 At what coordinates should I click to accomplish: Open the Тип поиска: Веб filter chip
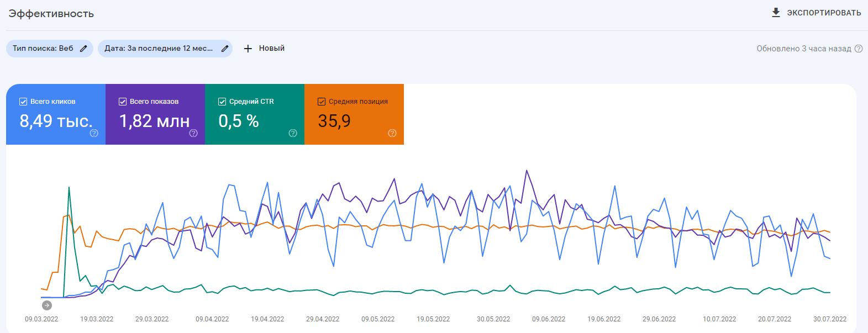click(x=43, y=49)
